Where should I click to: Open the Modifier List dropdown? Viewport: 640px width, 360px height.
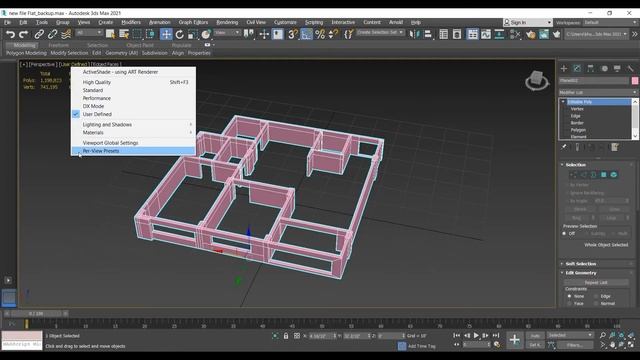598,93
